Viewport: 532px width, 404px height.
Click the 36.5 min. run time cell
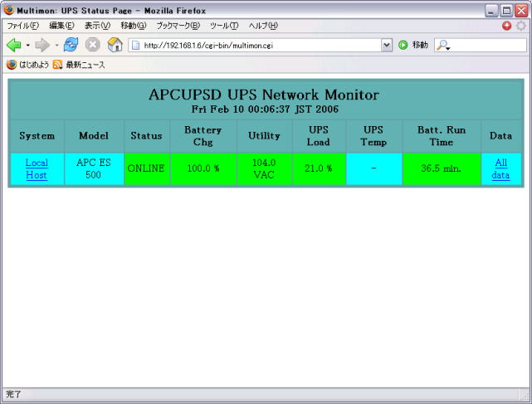[441, 168]
